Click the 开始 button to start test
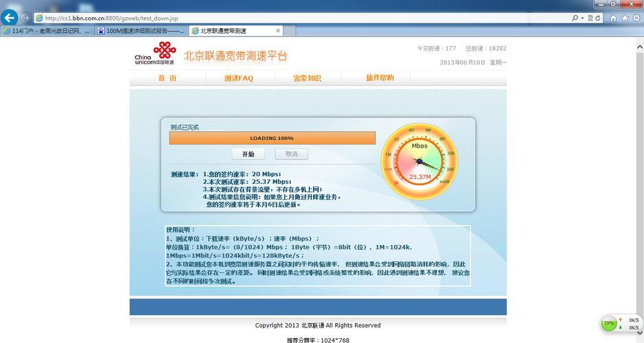The image size is (644, 343). [248, 154]
